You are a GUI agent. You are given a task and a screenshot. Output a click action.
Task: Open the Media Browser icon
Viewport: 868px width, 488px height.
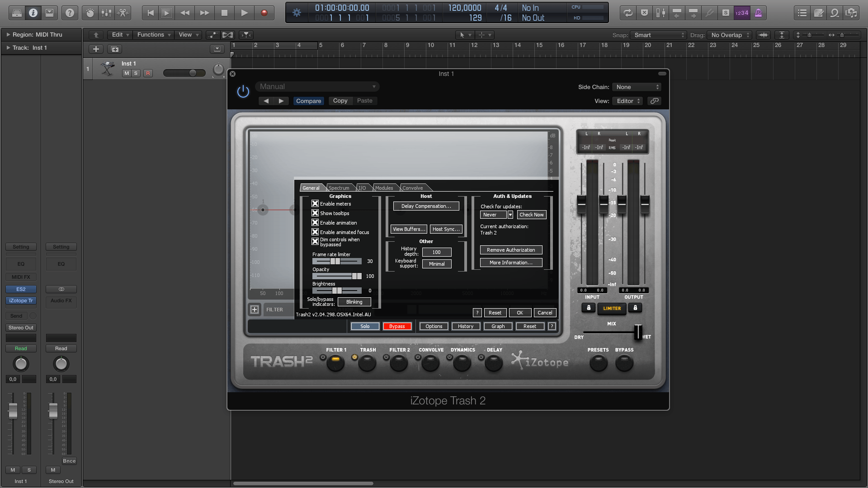tap(851, 13)
